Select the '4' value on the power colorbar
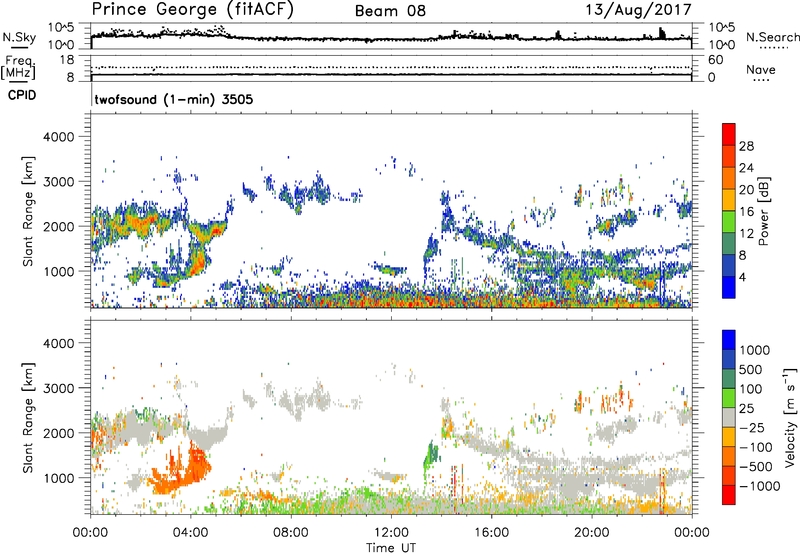Viewport: 800px width, 554px height. click(x=742, y=277)
